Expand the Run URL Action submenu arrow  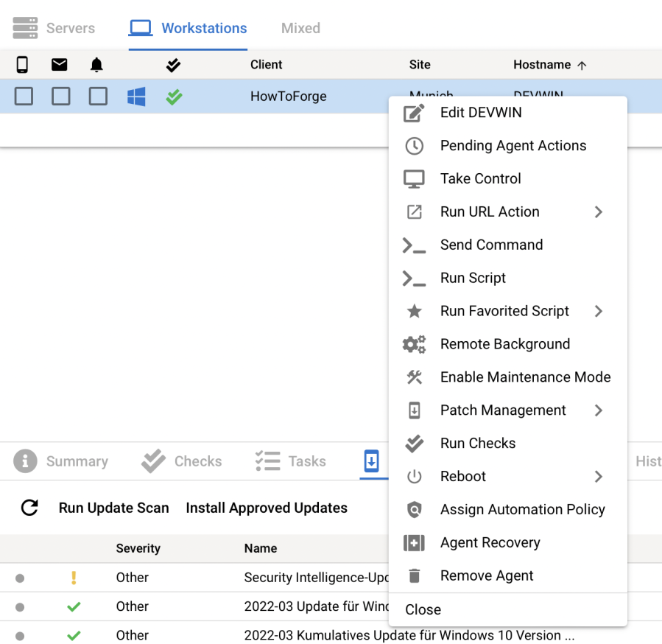[x=598, y=212]
